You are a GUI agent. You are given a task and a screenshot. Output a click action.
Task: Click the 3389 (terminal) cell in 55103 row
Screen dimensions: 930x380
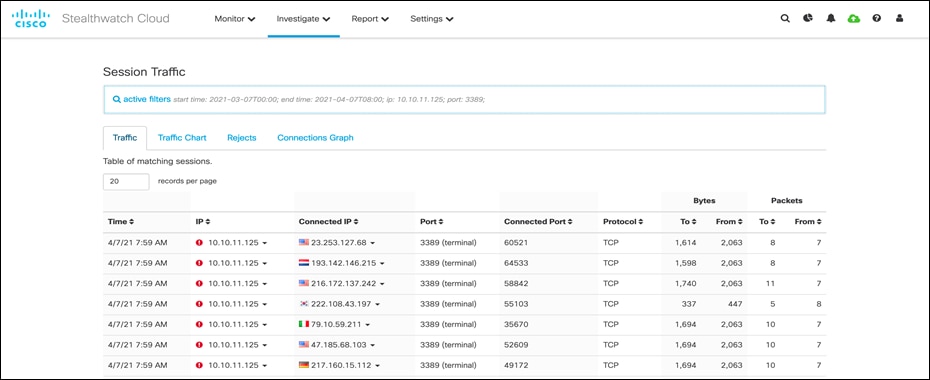(448, 304)
